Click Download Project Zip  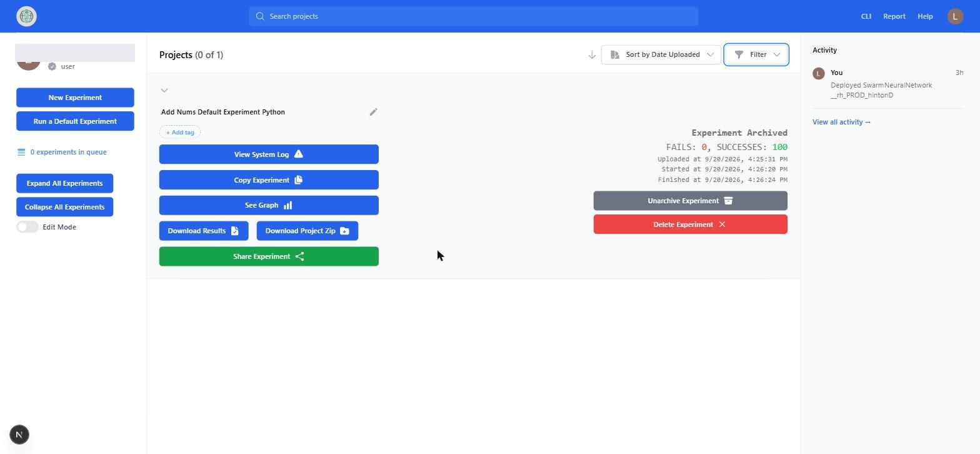[x=307, y=231]
